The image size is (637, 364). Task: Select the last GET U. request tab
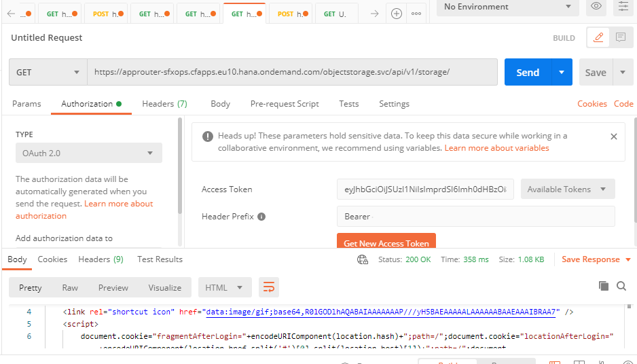coord(336,14)
